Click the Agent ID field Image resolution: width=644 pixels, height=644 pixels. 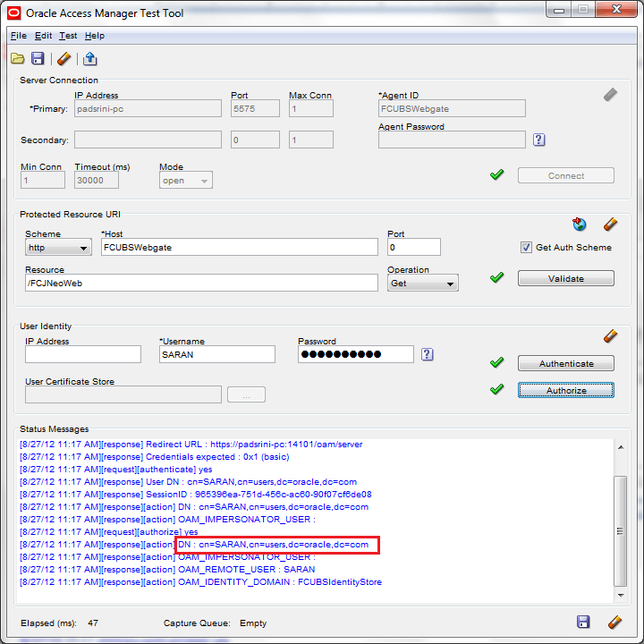point(452,108)
